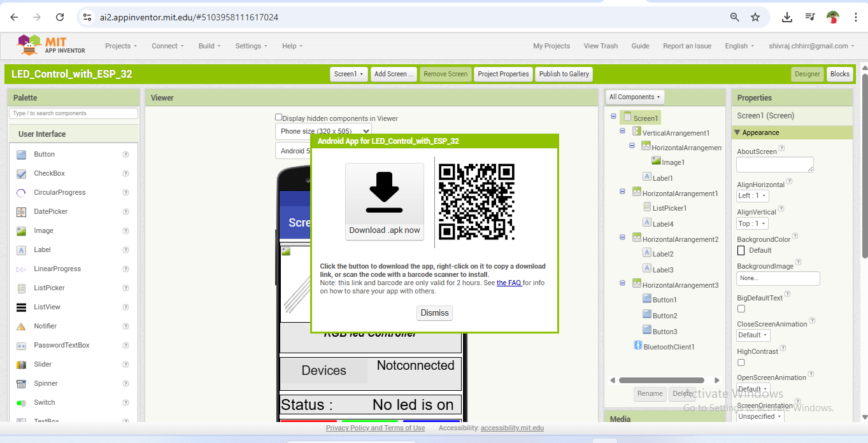
Task: Click the browser zoom magnifier icon
Action: [735, 17]
